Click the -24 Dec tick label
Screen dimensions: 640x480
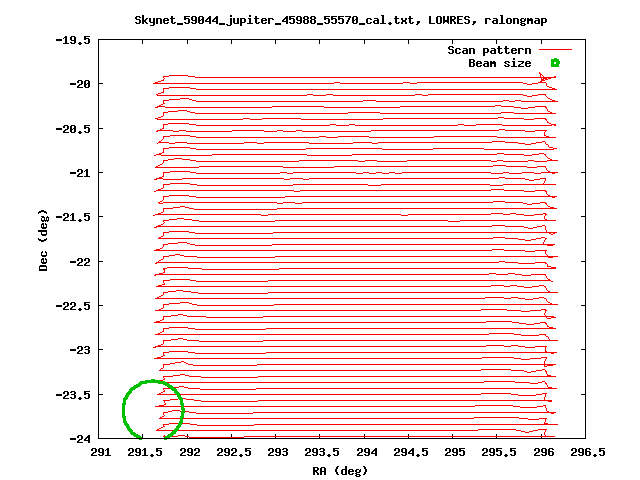[80, 439]
